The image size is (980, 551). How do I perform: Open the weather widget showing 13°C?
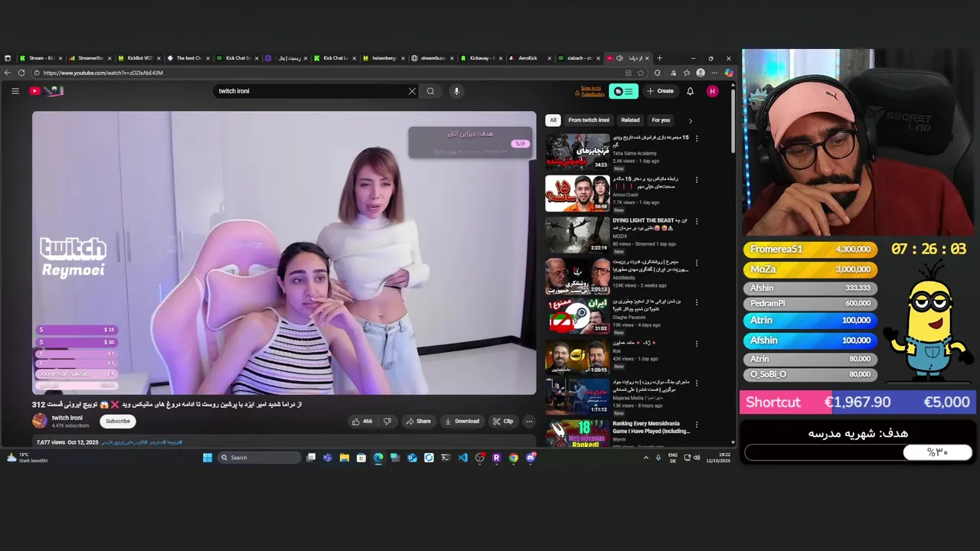click(x=28, y=458)
